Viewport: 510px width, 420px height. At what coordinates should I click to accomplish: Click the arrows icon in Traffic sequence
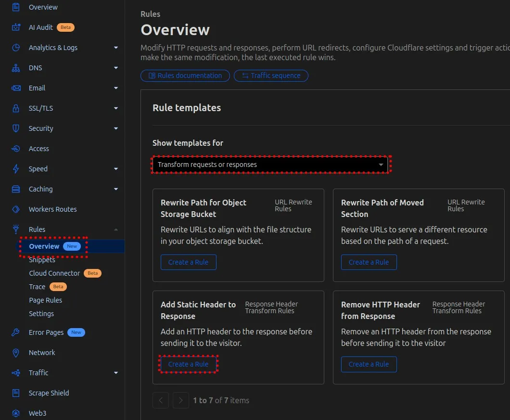coord(245,76)
